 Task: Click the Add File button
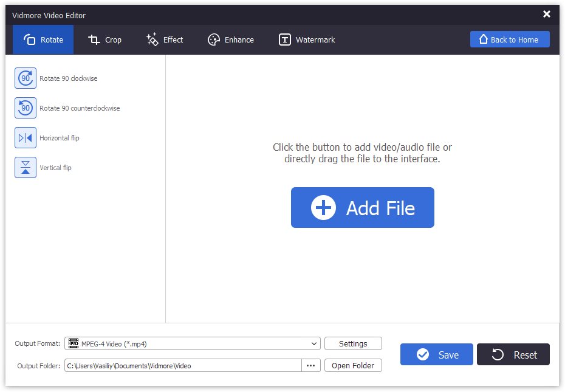pos(362,207)
